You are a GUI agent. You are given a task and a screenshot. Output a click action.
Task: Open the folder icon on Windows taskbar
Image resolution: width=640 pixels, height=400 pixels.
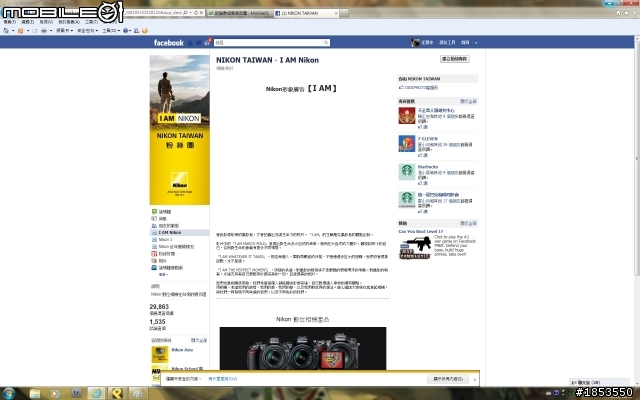(35, 393)
